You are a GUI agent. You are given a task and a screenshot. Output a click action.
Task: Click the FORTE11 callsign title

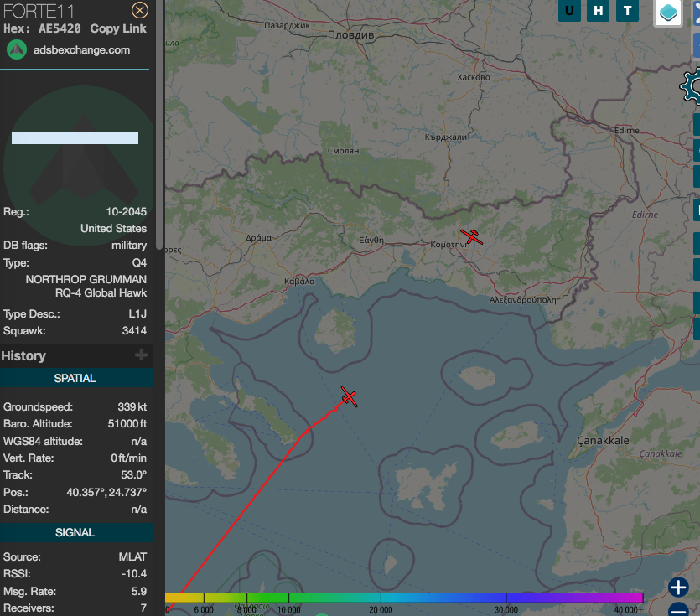39,11
